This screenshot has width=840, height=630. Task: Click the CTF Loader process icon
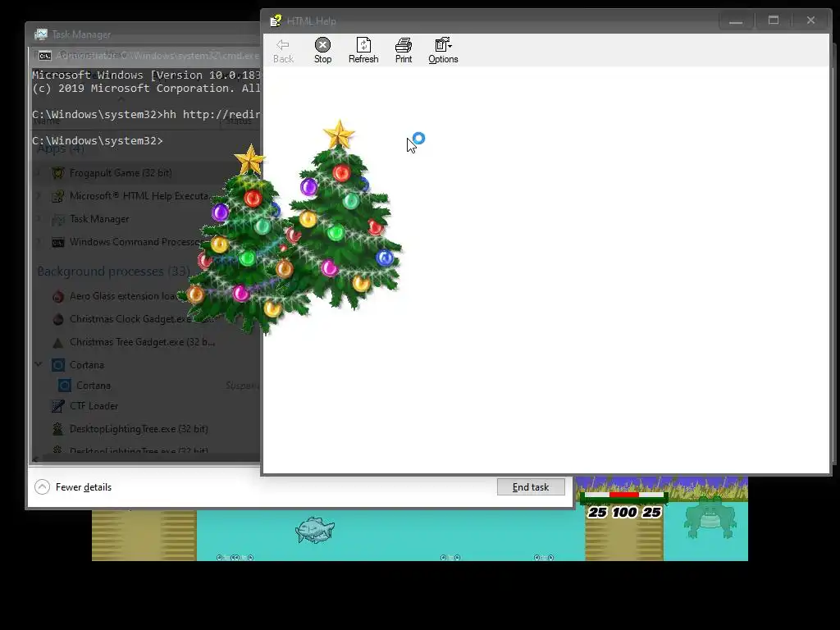pyautogui.click(x=58, y=406)
